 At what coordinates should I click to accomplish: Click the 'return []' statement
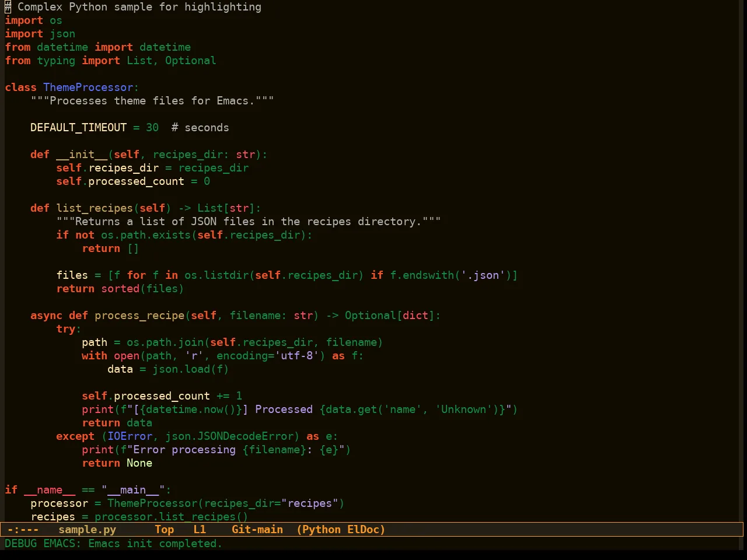(x=110, y=249)
